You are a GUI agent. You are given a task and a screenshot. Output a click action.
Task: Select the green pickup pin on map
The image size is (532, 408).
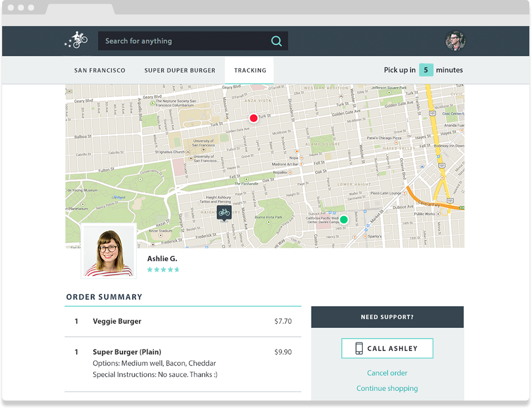[344, 219]
